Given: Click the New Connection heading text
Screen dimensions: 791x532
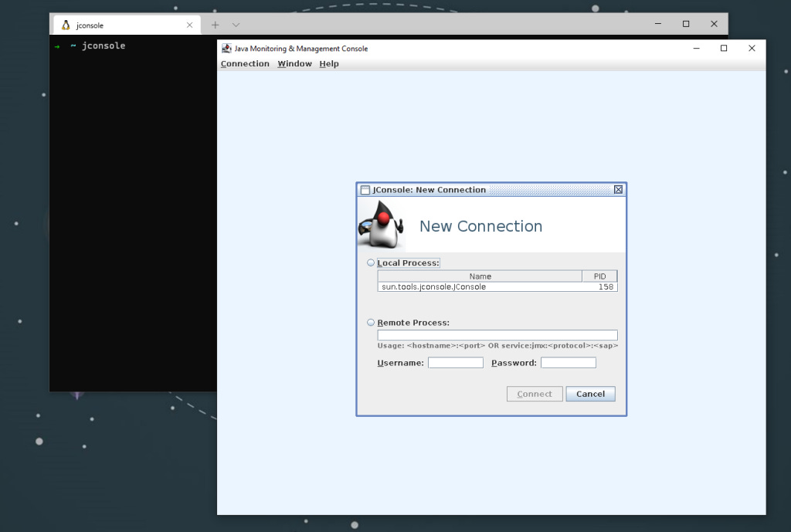Looking at the screenshot, I should point(480,226).
